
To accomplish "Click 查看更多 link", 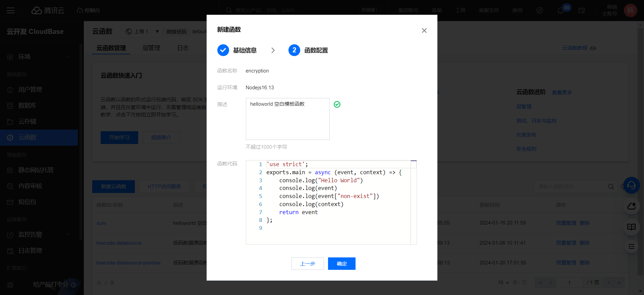I will pyautogui.click(x=562, y=92).
